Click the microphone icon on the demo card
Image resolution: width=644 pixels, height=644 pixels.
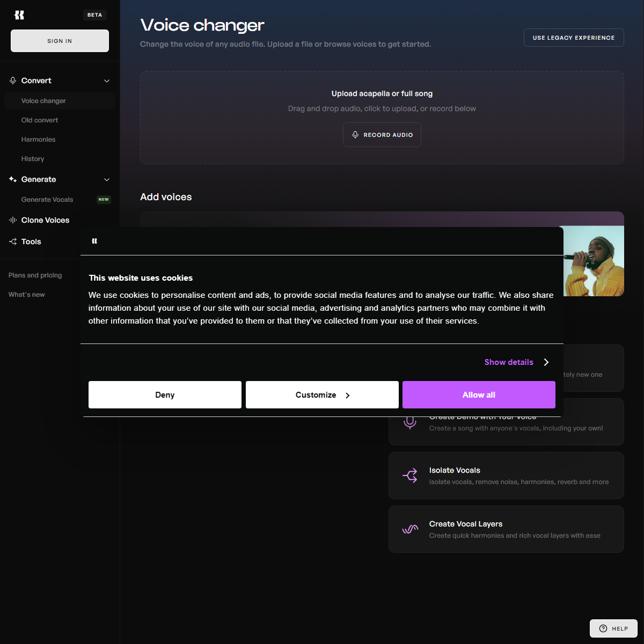(x=410, y=422)
